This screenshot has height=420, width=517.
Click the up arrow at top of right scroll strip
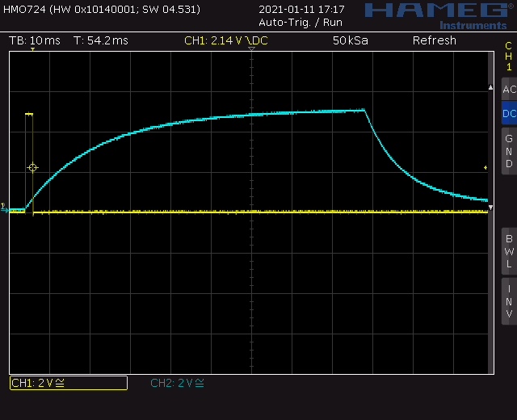[x=490, y=86]
